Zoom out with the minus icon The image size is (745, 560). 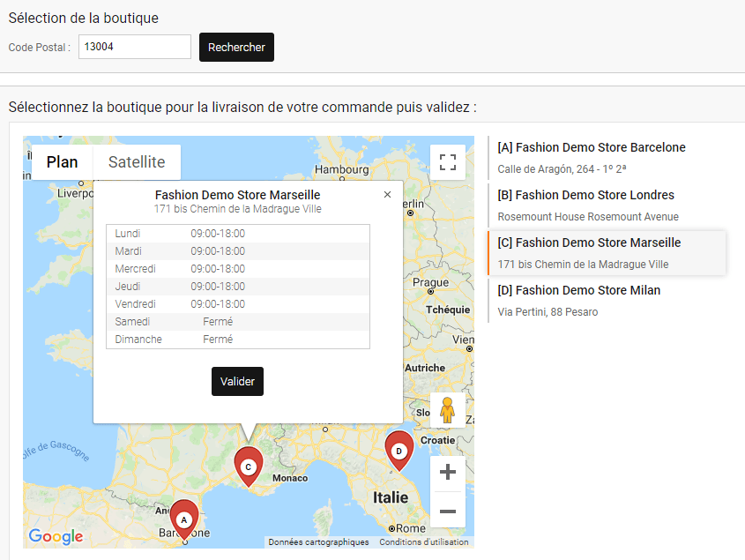448,511
